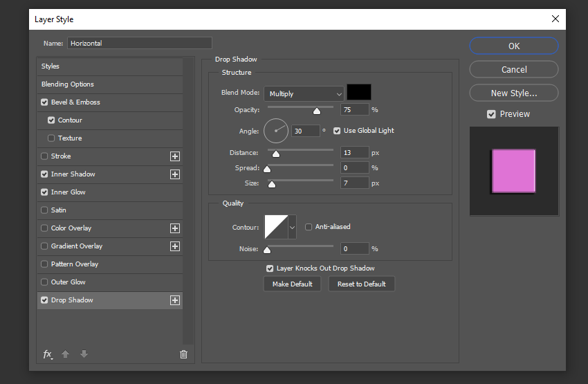This screenshot has height=384, width=588.
Task: Toggle Contour checkbox under Bevel & Emboss
Action: [51, 120]
